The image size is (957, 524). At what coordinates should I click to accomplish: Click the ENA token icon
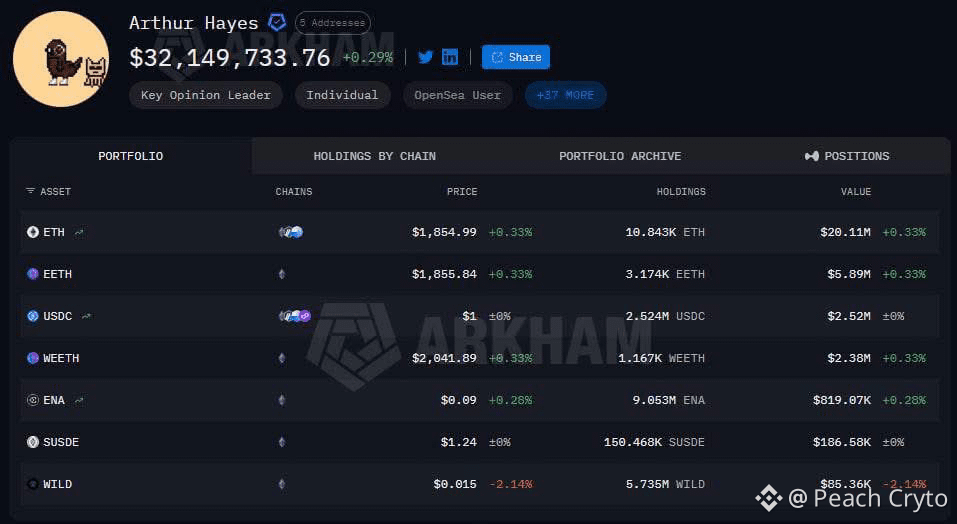[33, 400]
